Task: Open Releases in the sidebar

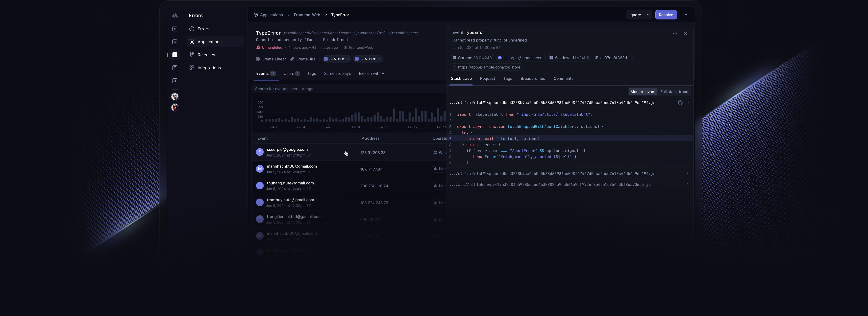Action: click(206, 55)
